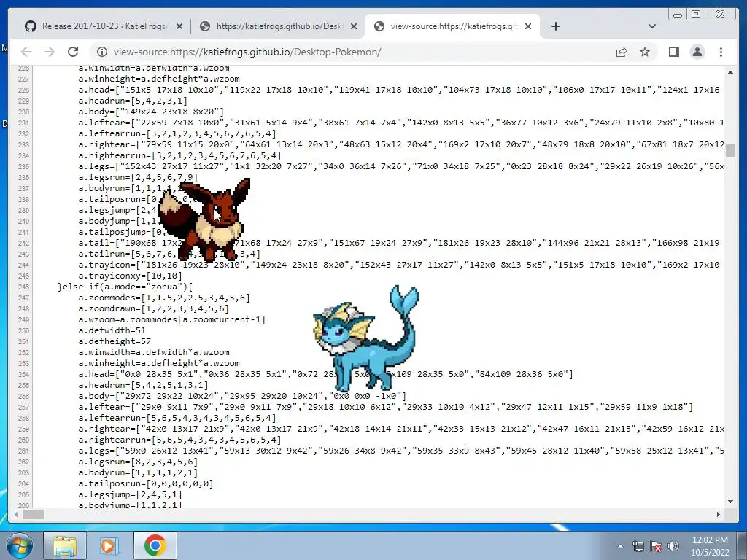Reload the view-source page

click(x=73, y=52)
